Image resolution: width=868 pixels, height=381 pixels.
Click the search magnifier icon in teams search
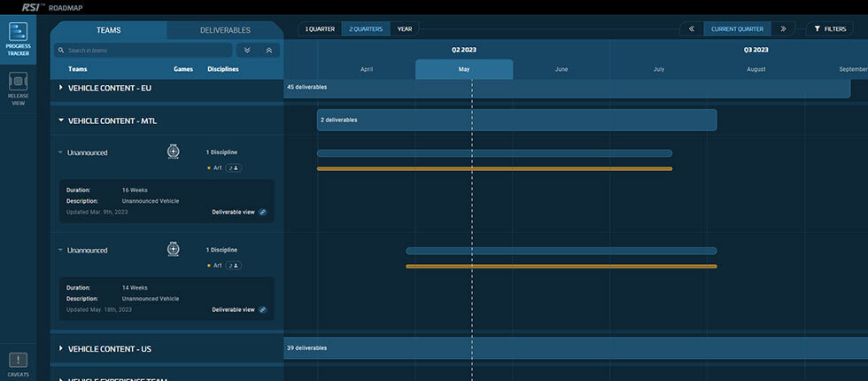[x=61, y=51]
